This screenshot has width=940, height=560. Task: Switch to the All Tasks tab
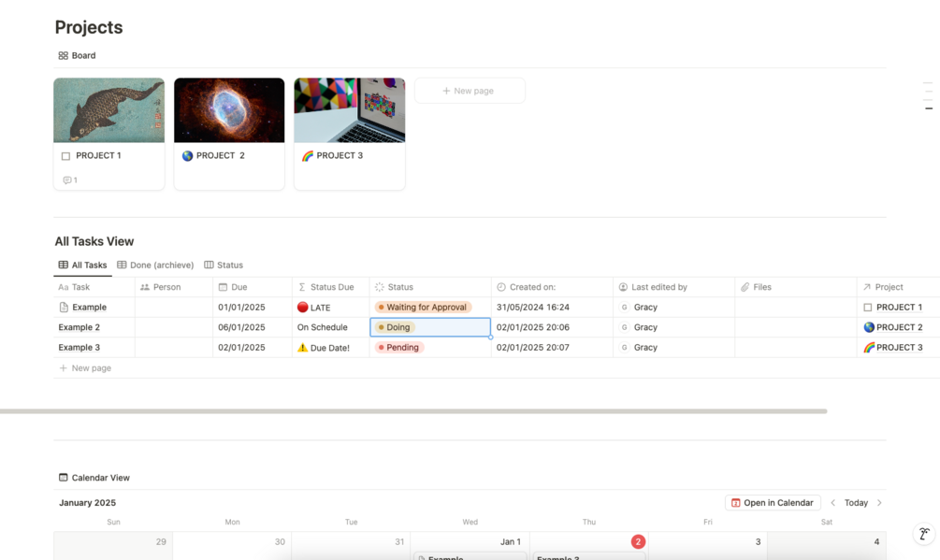[x=82, y=266]
